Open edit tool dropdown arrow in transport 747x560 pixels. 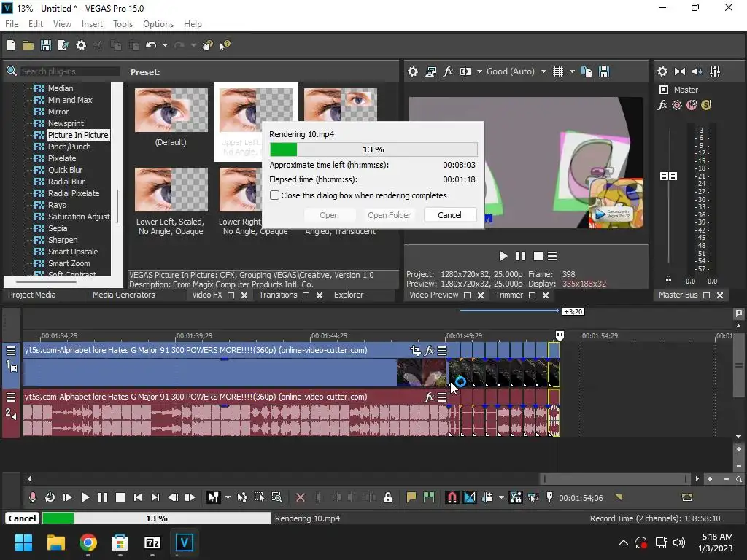pyautogui.click(x=228, y=497)
